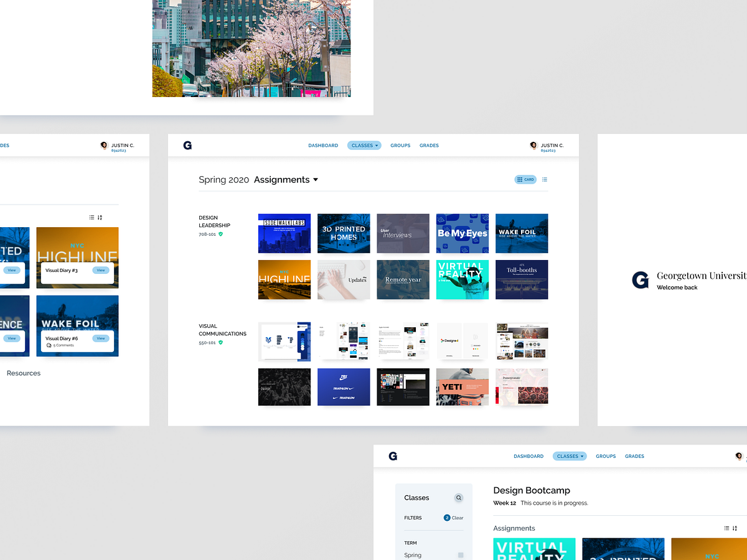
Task: Open the alphabetical sort icon in Design Bootcamp
Action: click(x=735, y=528)
